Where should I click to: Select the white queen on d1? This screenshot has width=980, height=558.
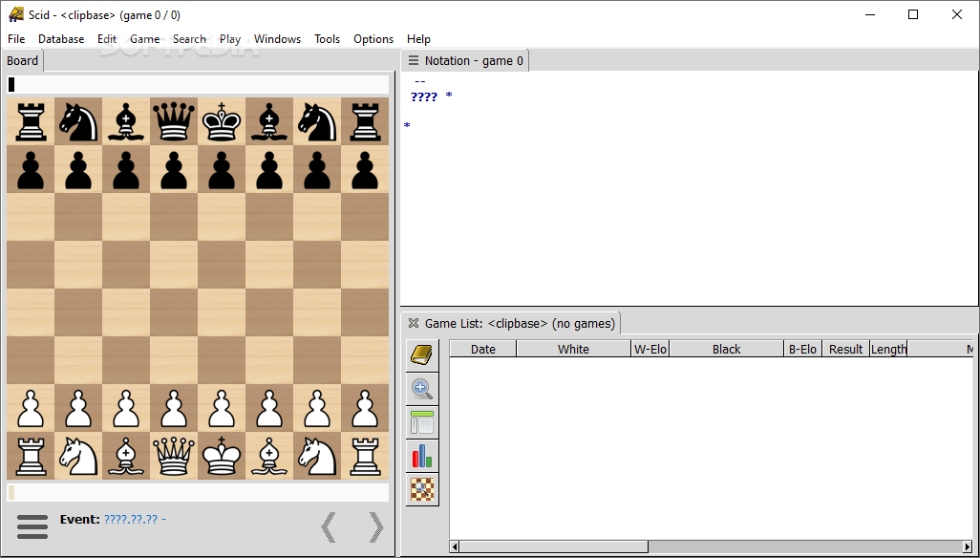click(174, 456)
